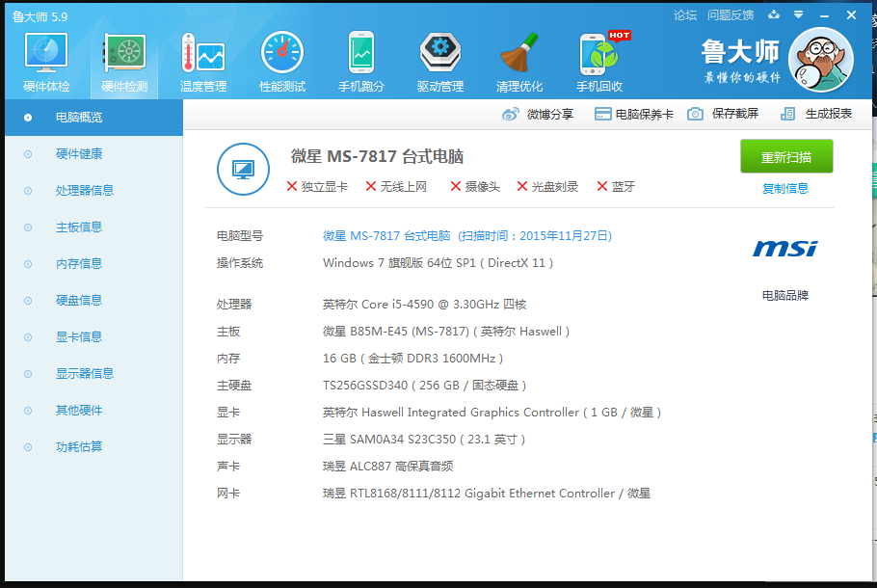Select 电脑概览 in the sidebar
877x588 pixels.
coord(93,118)
